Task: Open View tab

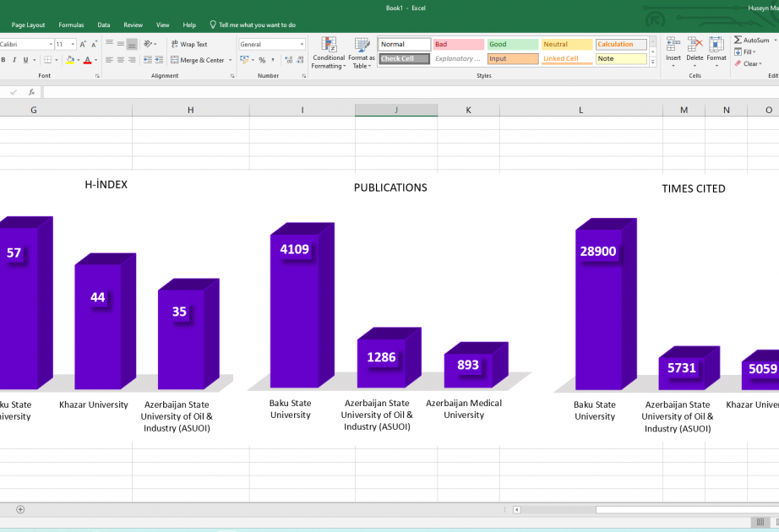Action: click(162, 24)
